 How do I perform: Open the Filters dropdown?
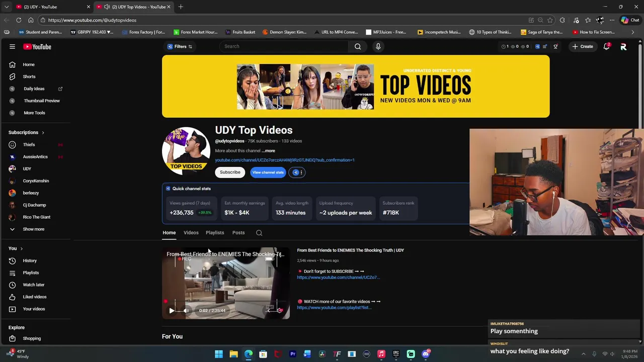pyautogui.click(x=180, y=46)
